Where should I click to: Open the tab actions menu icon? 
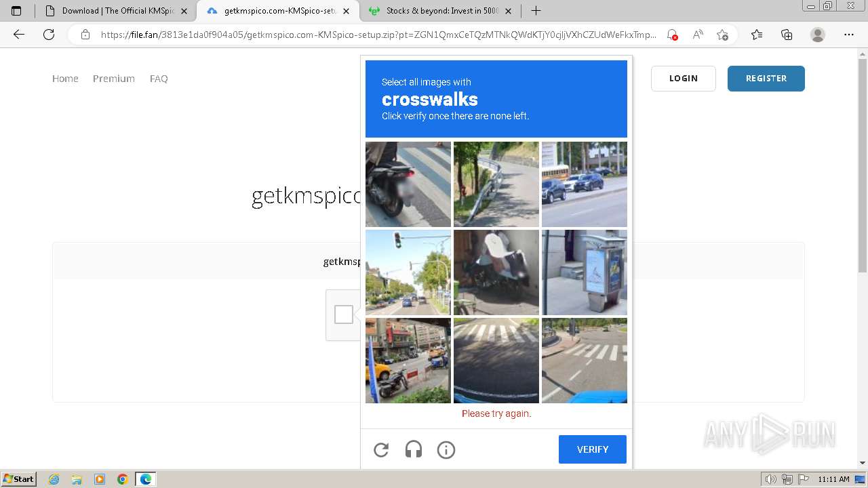pos(16,11)
